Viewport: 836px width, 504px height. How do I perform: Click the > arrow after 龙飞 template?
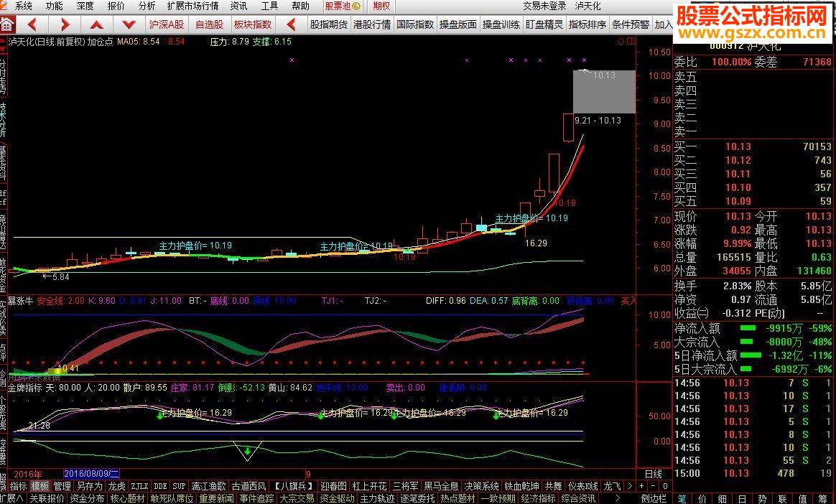click(x=630, y=486)
